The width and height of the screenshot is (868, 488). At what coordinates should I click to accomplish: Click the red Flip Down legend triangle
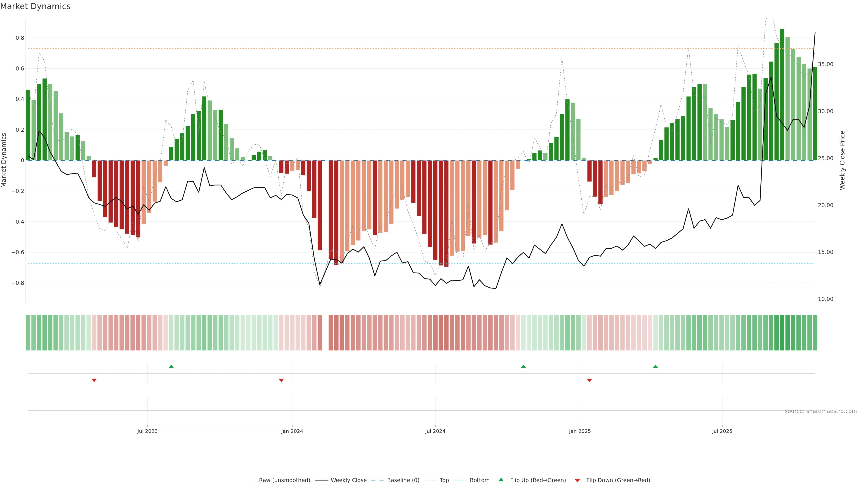pos(577,481)
